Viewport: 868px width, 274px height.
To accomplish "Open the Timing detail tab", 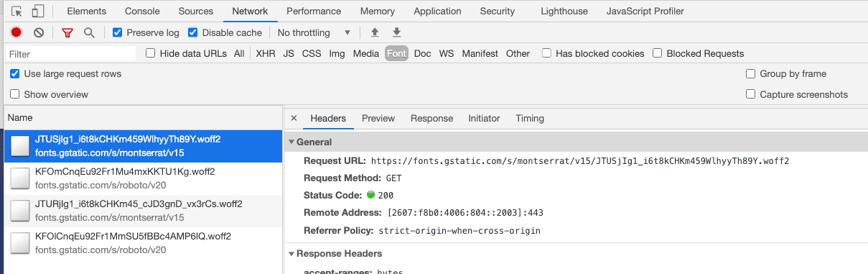I will 530,118.
